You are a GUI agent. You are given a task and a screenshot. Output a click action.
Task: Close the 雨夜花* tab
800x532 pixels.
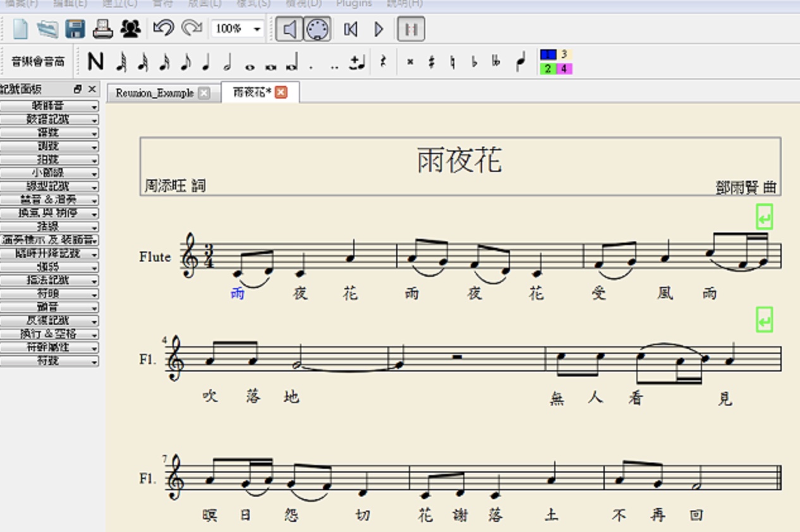[281, 92]
